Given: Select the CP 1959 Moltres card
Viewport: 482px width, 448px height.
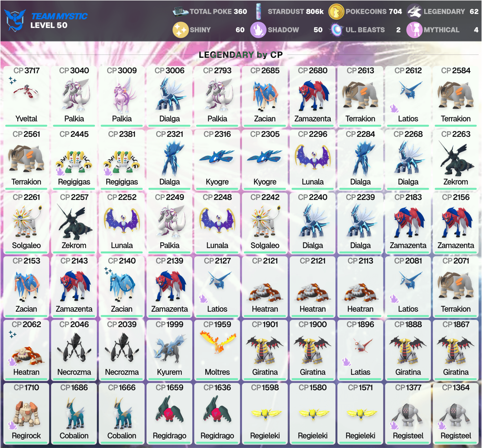Looking at the screenshot, I should pos(217,350).
